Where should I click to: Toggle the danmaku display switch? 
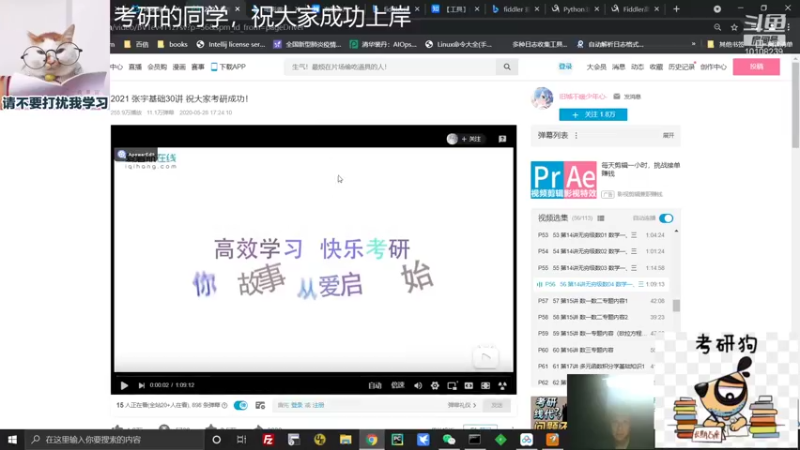point(240,405)
